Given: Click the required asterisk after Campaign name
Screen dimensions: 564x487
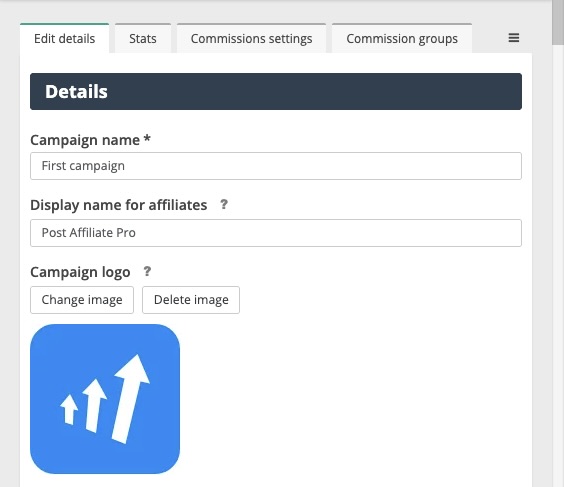Looking at the screenshot, I should [x=147, y=138].
